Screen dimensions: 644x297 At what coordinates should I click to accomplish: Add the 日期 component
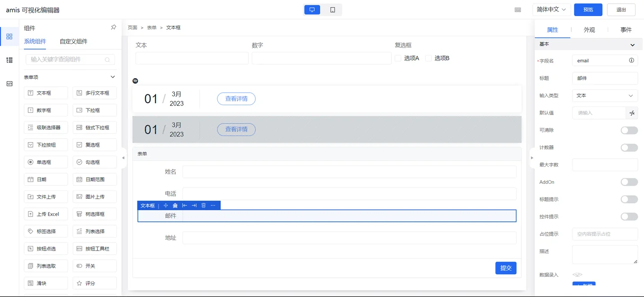coord(46,179)
